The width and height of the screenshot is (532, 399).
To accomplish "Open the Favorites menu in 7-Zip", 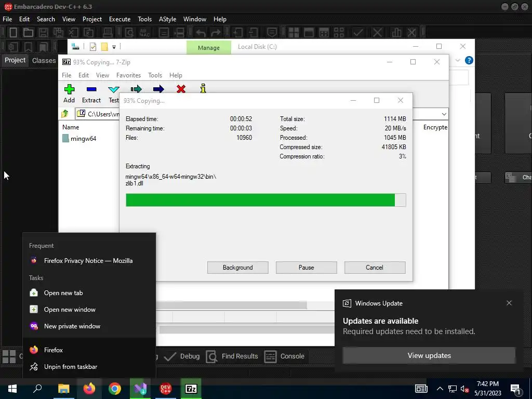I will [x=128, y=75].
